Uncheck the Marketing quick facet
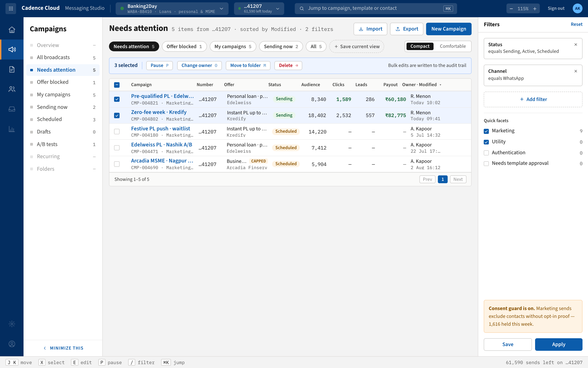Screen dimensions: 588x368 coord(486,131)
